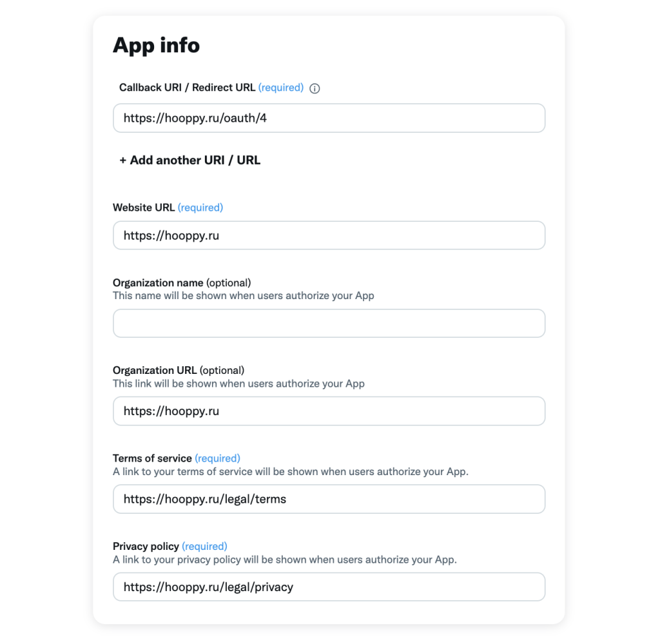The height and width of the screenshot is (644, 660).
Task: Click the info icon beside Callback URI
Action: tap(315, 88)
